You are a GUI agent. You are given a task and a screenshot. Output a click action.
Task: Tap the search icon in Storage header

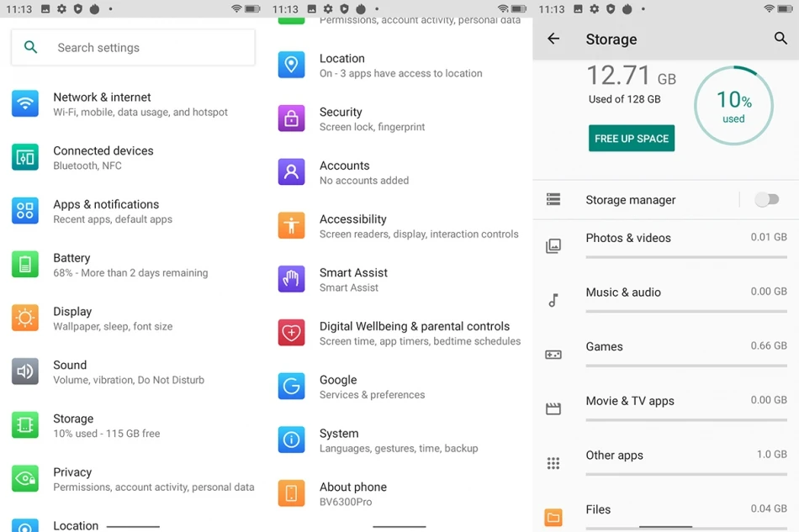coord(780,38)
